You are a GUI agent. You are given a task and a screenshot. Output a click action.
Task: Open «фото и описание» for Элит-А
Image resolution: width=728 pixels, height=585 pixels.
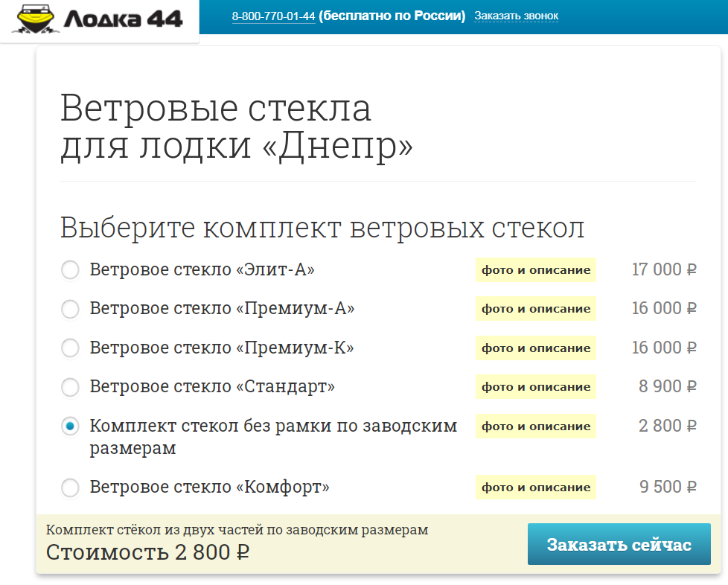536,270
